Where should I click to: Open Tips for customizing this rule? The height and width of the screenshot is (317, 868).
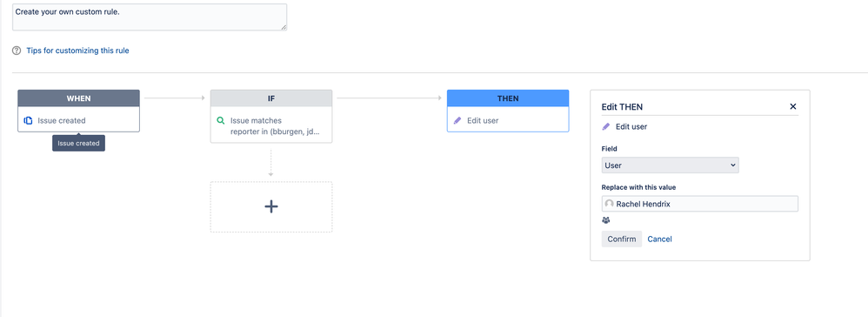pyautogui.click(x=77, y=51)
